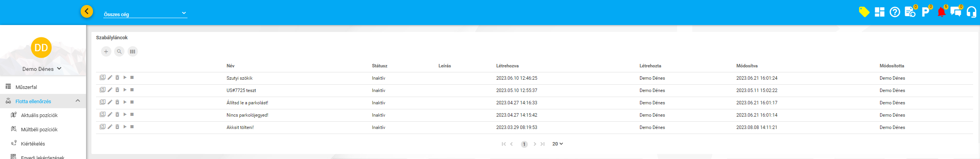Collapse sidebar with yellow back arrow button
980x159 pixels.
coord(87,11)
